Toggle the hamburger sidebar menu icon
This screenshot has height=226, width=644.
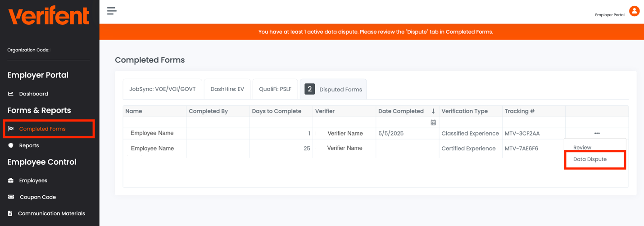[112, 11]
